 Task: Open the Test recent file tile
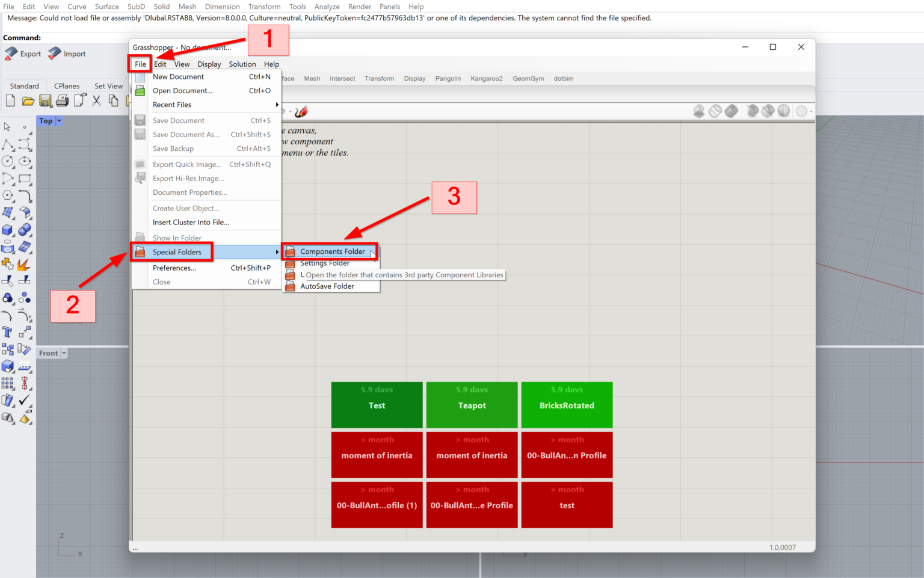[x=377, y=405]
